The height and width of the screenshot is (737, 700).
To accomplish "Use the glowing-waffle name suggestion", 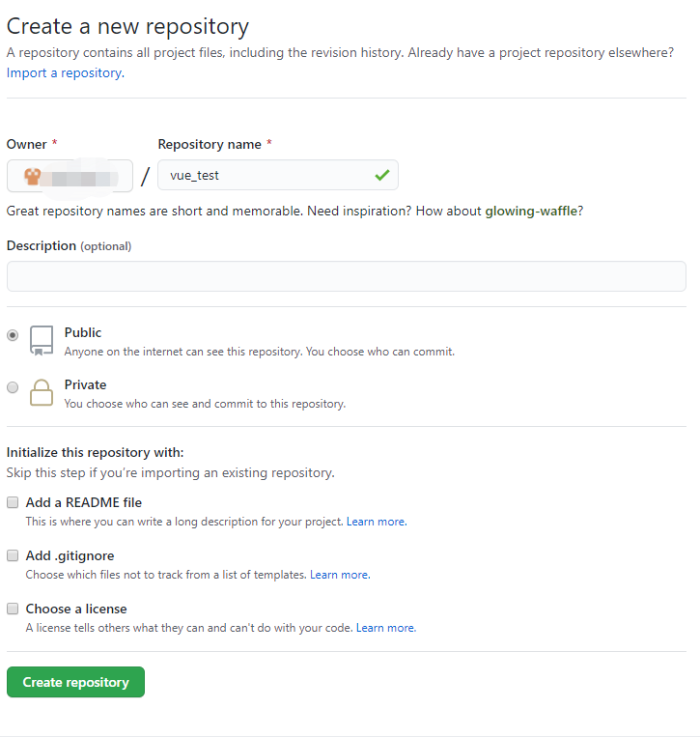I will pos(531,211).
